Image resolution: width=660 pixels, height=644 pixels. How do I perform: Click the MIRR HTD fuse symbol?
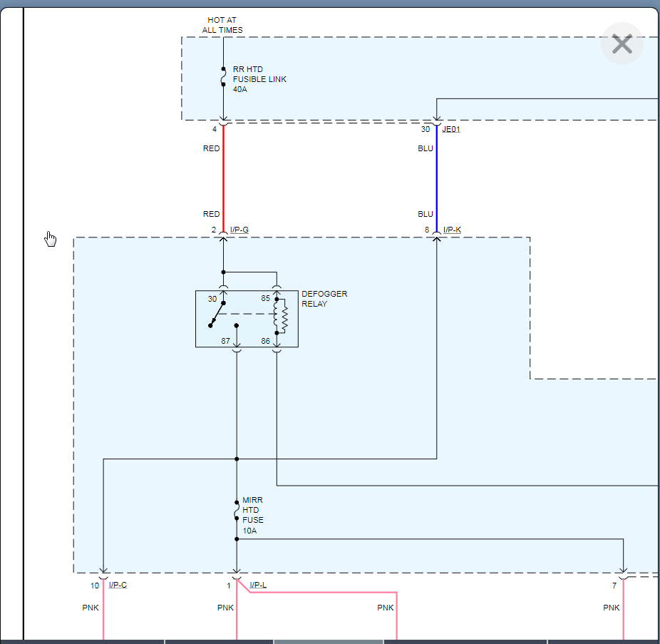pyautogui.click(x=237, y=511)
